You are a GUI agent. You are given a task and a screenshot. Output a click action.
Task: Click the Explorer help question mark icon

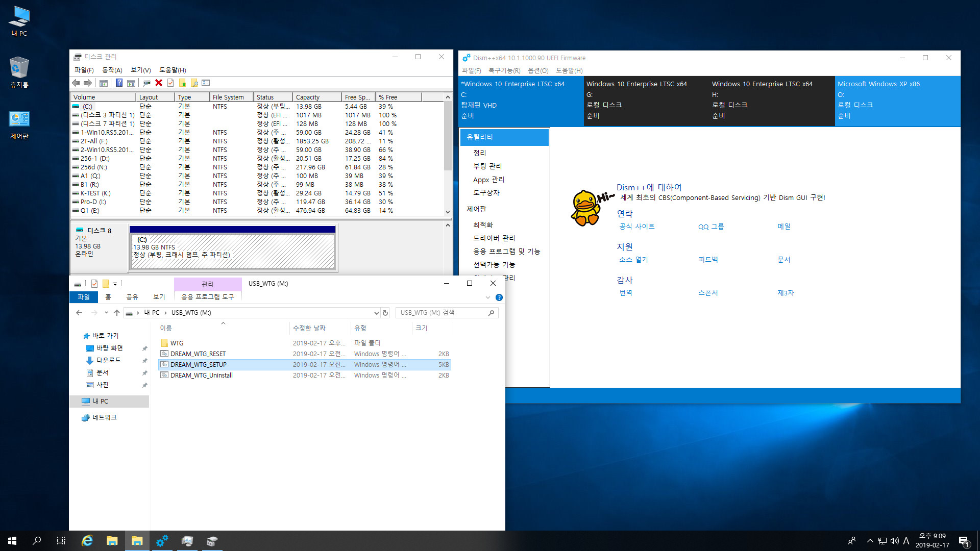[499, 297]
